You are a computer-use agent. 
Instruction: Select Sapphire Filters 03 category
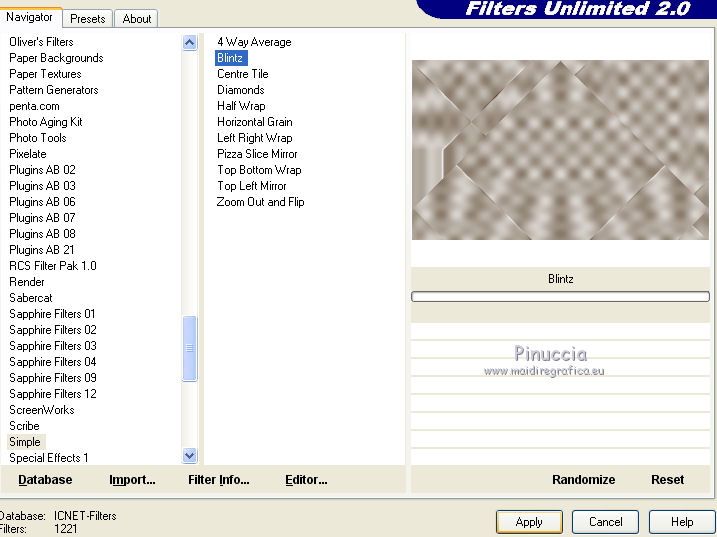[53, 346]
